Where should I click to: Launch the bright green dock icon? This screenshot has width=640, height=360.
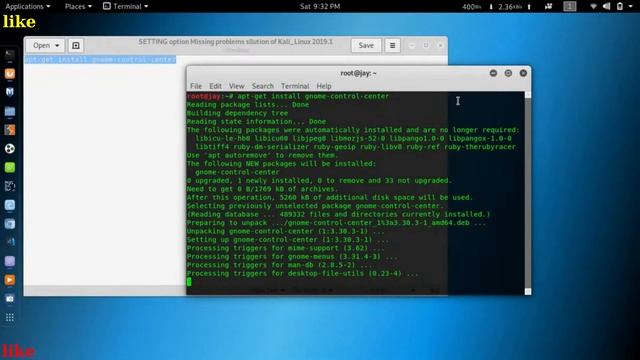click(10, 167)
